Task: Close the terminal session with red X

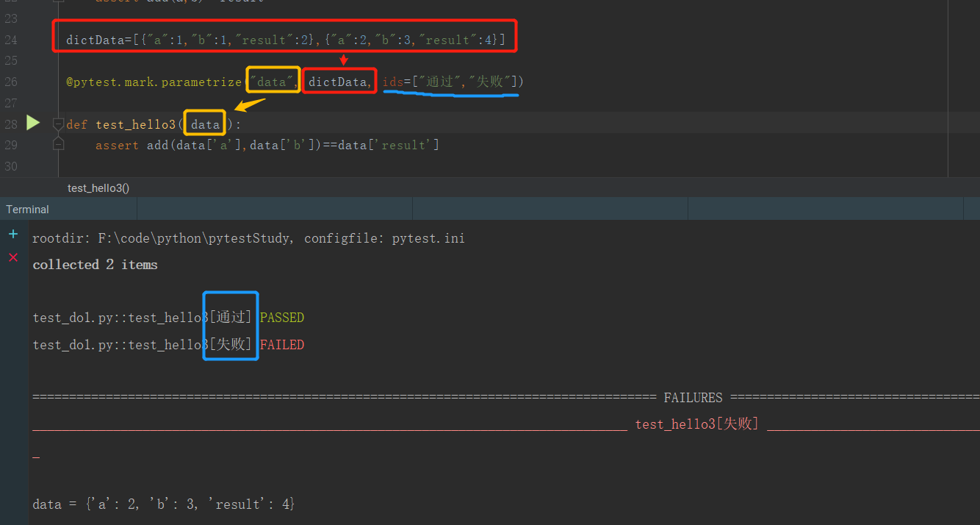Action: [x=12, y=257]
